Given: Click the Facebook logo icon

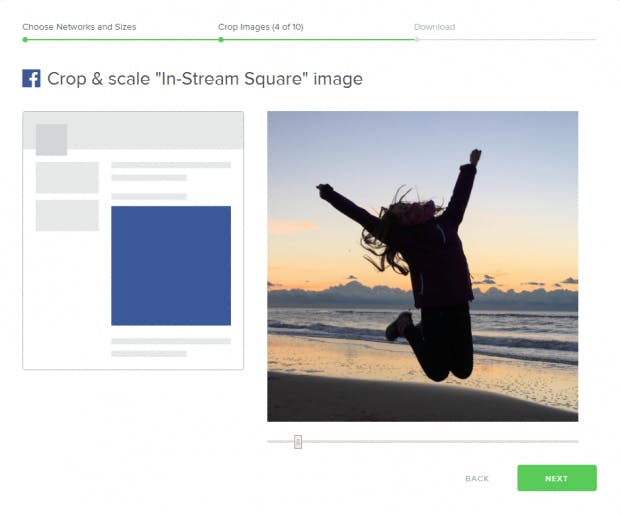Looking at the screenshot, I should pyautogui.click(x=31, y=78).
